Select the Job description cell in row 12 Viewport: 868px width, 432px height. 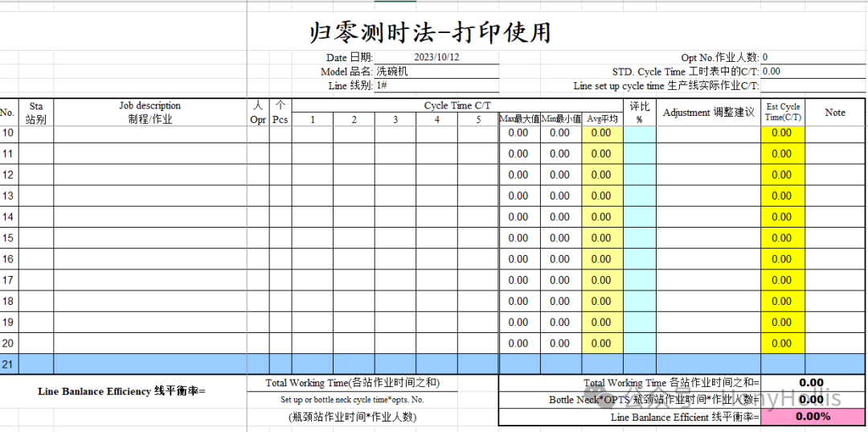[x=150, y=175]
